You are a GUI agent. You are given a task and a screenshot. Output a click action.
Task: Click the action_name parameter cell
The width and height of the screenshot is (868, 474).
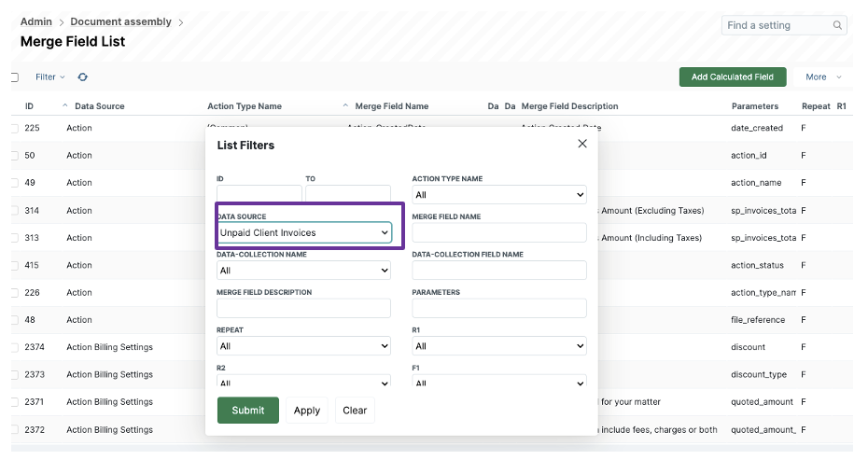[756, 183]
